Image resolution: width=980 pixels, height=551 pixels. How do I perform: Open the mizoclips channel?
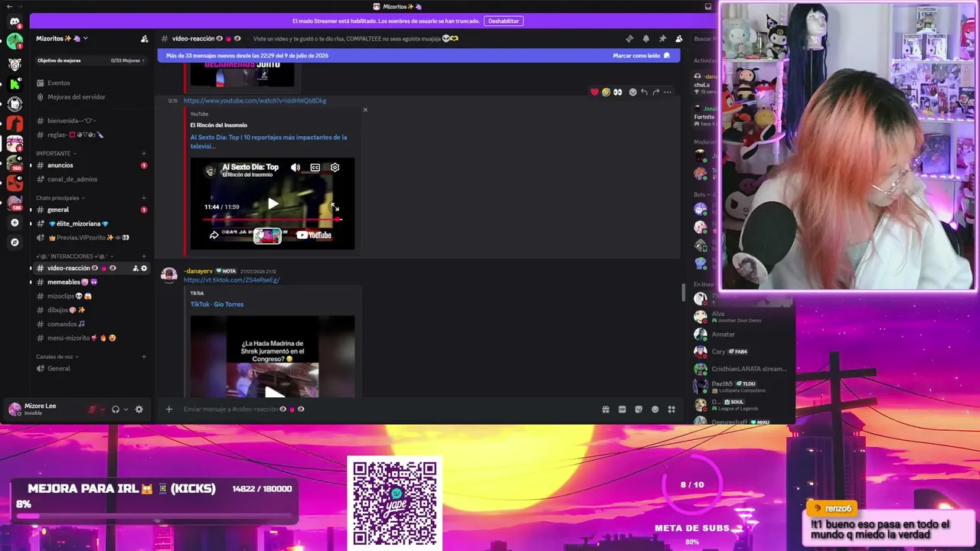click(91, 296)
